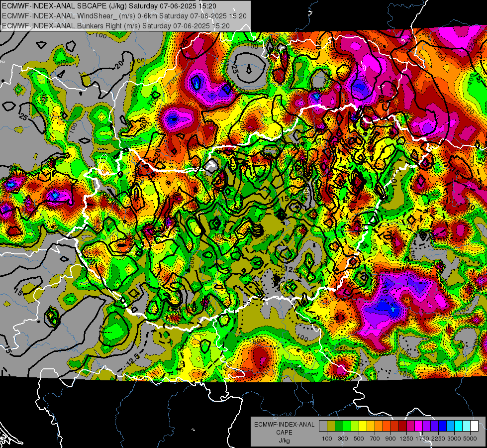Pick the yellow-green legend swatch
This screenshot has width=487, height=448.
355,426
